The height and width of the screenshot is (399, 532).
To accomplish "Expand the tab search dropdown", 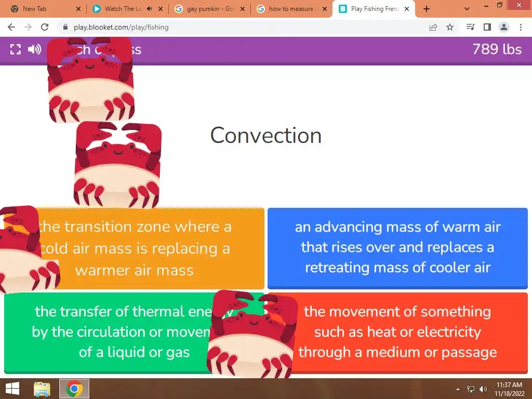I will (467, 9).
